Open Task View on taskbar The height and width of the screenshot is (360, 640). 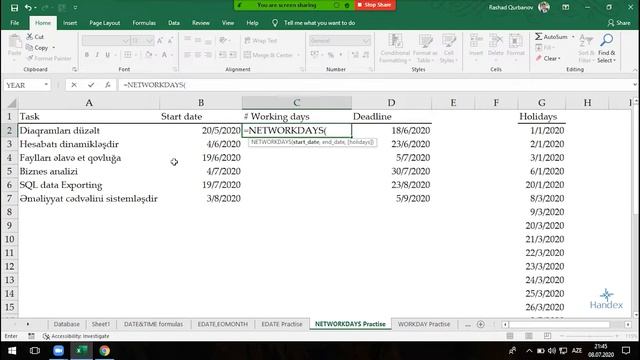coord(35,351)
